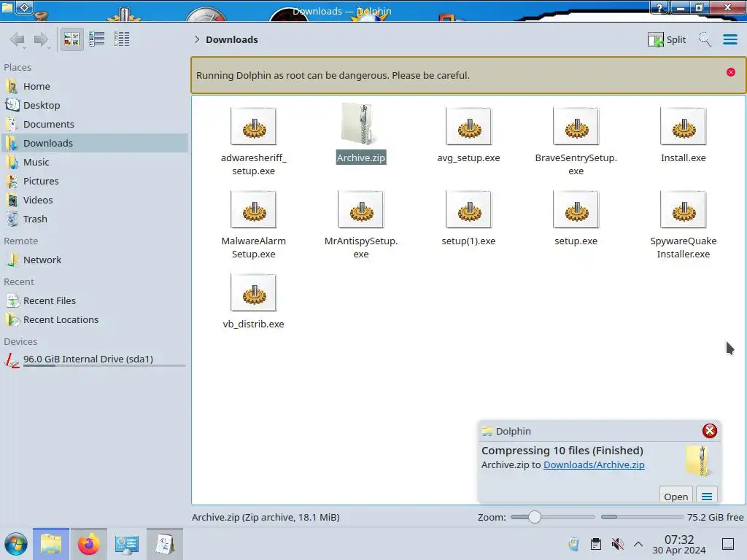Click the Split view button

tap(667, 39)
